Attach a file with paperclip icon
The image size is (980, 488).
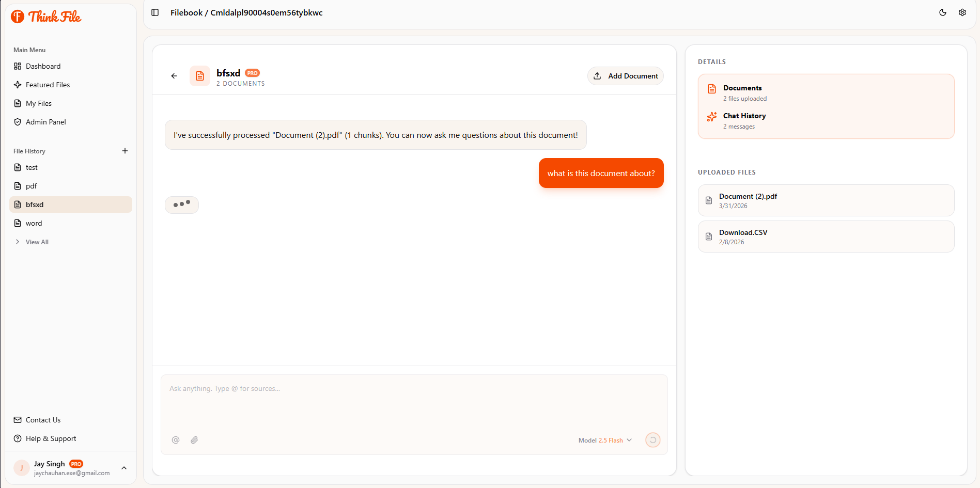(x=194, y=440)
